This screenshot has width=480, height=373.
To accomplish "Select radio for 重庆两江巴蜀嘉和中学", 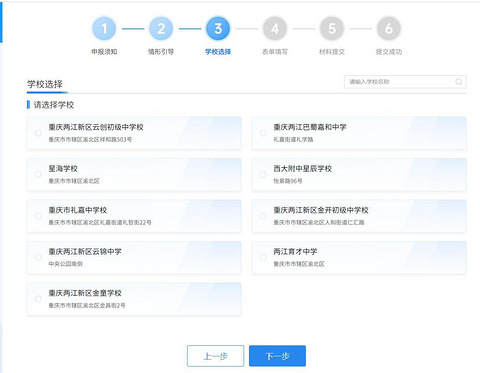I will pos(263,133).
